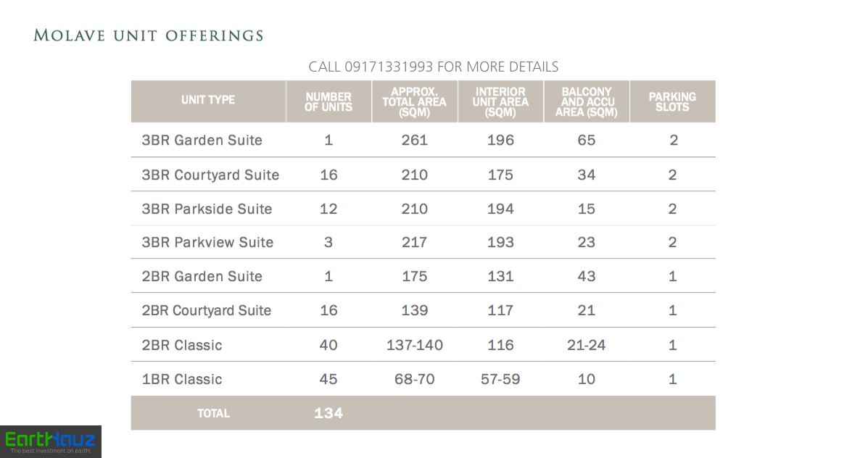
Task: Click the 57-59 interior area cell
Action: 500,380
